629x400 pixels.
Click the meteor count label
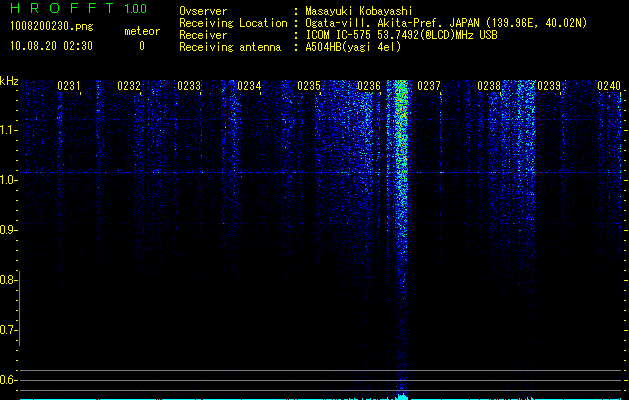pyautogui.click(x=142, y=31)
